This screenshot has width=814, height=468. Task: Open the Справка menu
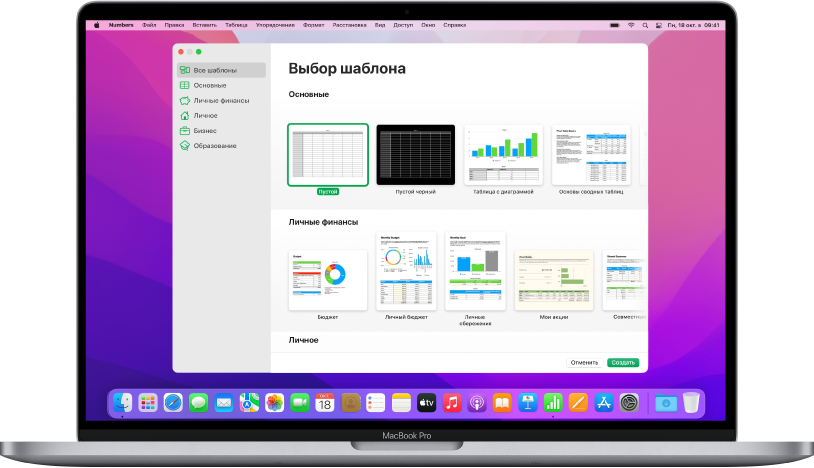454,25
